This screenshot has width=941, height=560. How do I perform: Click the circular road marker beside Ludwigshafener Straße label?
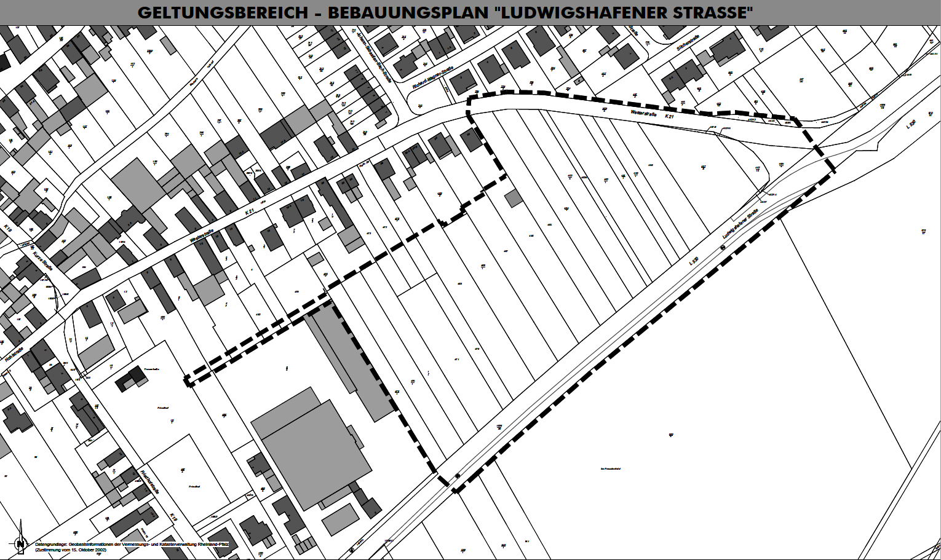(722, 248)
